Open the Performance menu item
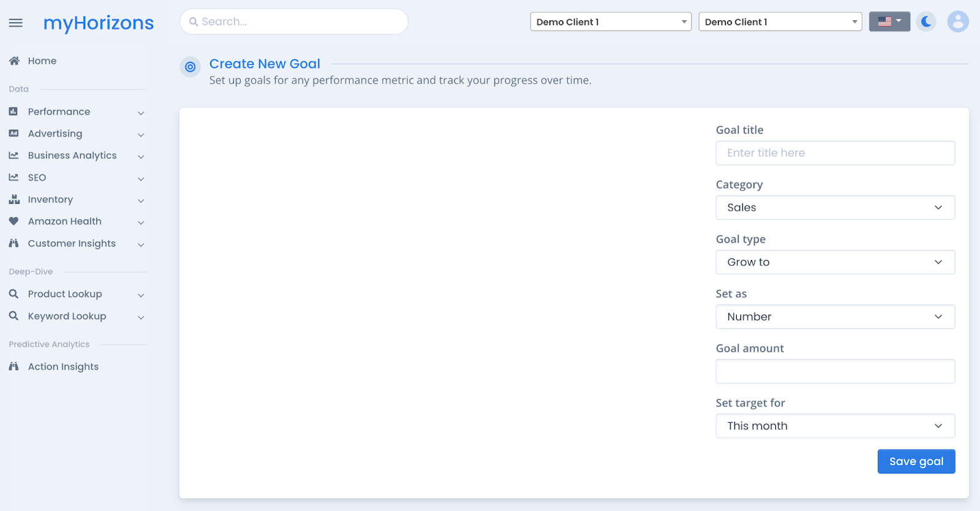The image size is (980, 511). coord(59,112)
